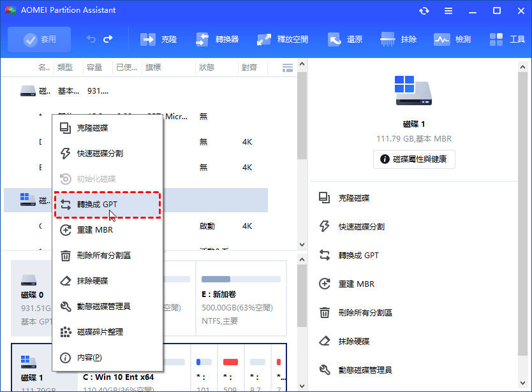Click the refresh icon in title bar
This screenshot has height=392, width=532.
tap(424, 11)
